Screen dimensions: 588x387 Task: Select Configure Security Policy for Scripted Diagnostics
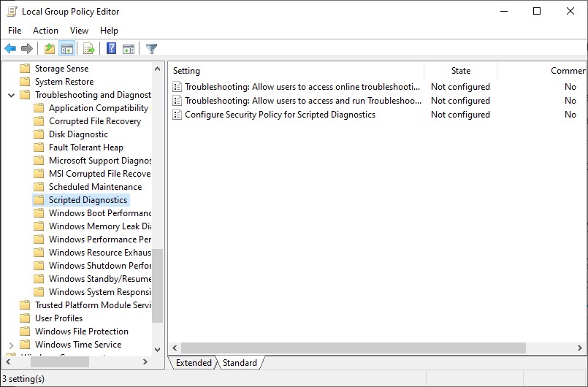280,115
